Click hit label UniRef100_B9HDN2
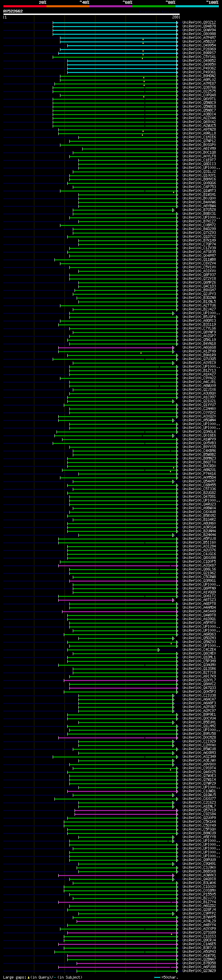The image size is (222, 980). click(x=199, y=76)
